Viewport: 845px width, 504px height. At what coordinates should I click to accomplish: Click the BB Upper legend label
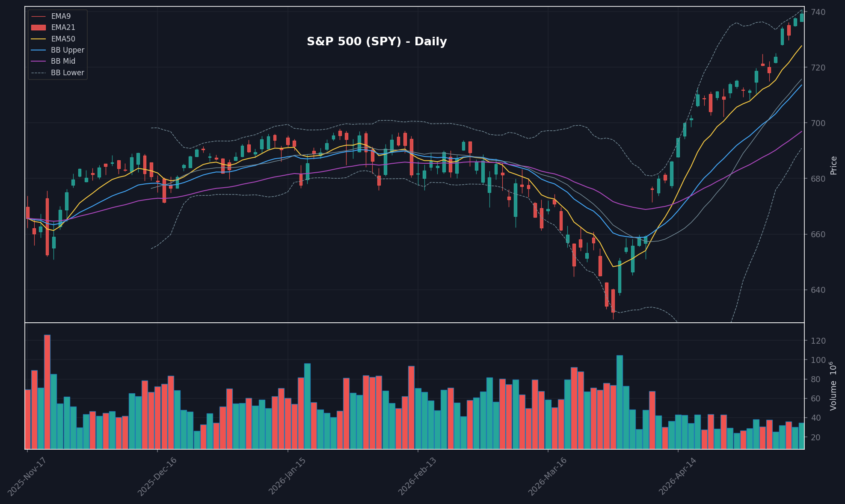(x=68, y=50)
